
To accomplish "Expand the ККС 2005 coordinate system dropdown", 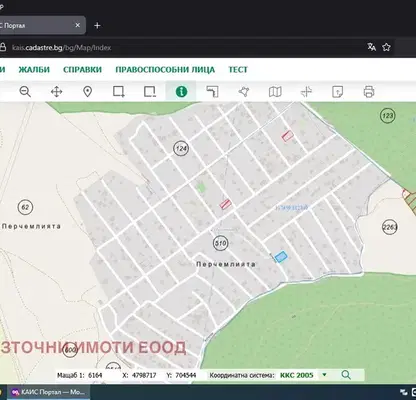I will [324, 375].
